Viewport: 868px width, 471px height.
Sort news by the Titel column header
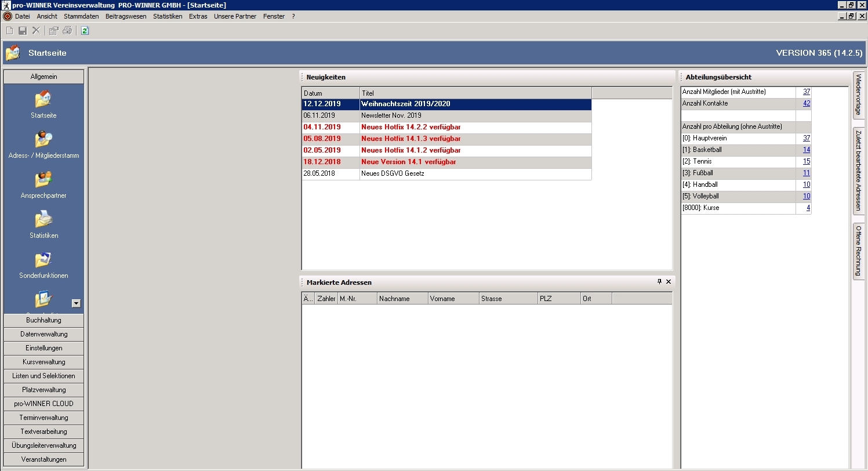(x=475, y=93)
